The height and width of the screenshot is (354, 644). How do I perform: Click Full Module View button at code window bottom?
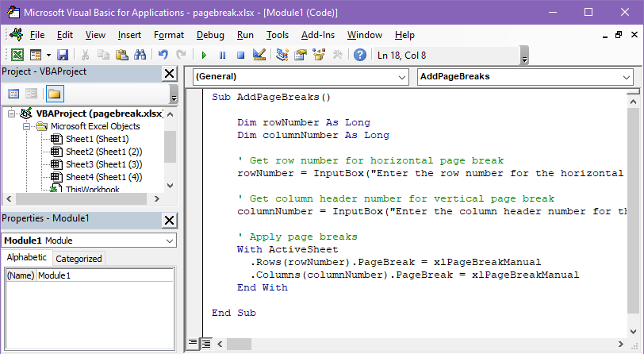pyautogui.click(x=205, y=343)
